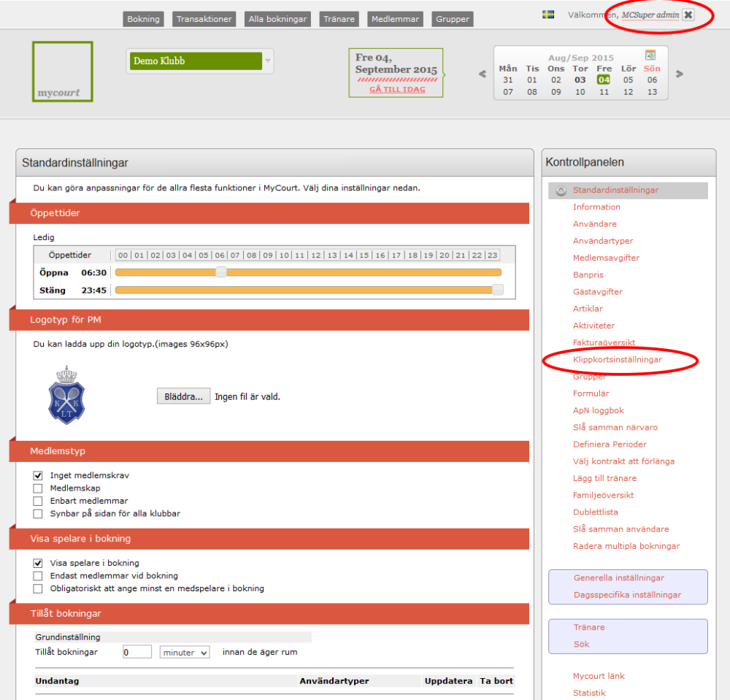Open the Dublettlista link

(x=596, y=512)
